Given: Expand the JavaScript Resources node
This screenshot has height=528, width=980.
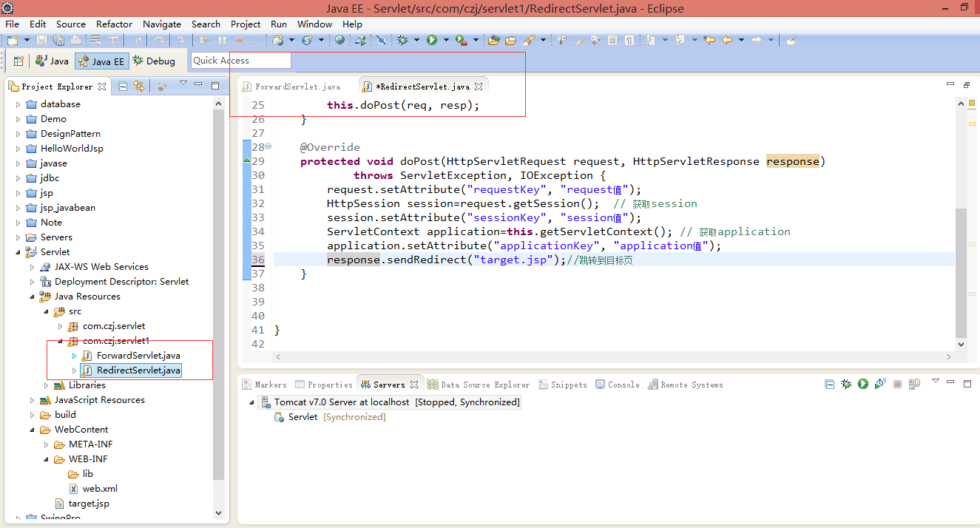Looking at the screenshot, I should point(33,400).
